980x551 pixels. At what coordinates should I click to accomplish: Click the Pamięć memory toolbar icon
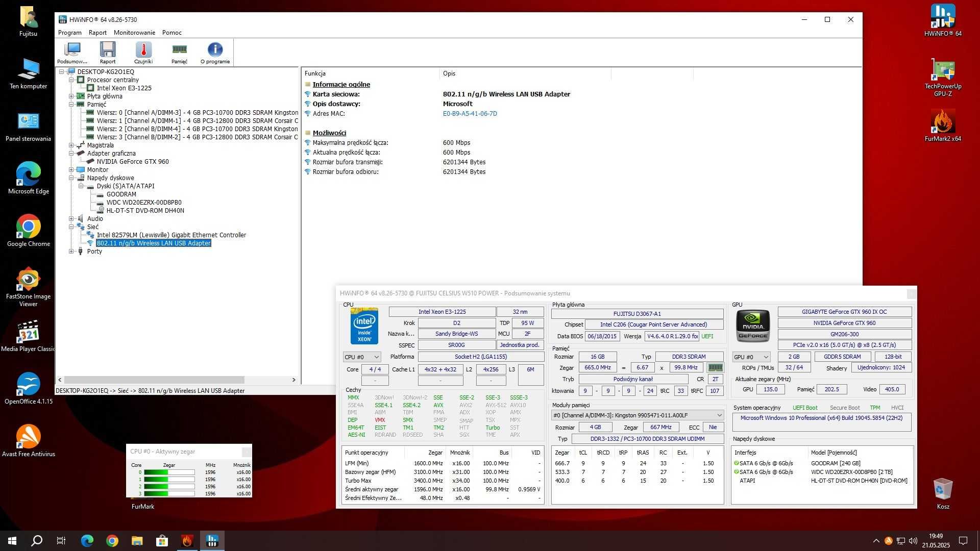pyautogui.click(x=179, y=53)
